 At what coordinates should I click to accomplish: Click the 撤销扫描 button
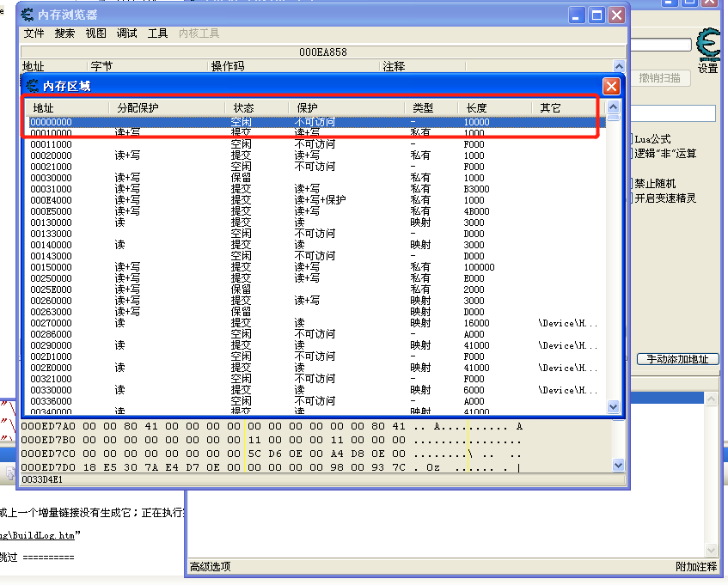pos(661,78)
